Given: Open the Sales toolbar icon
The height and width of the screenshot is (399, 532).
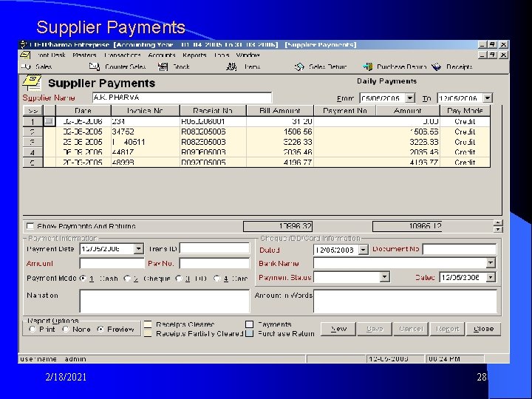Looking at the screenshot, I should point(27,66).
